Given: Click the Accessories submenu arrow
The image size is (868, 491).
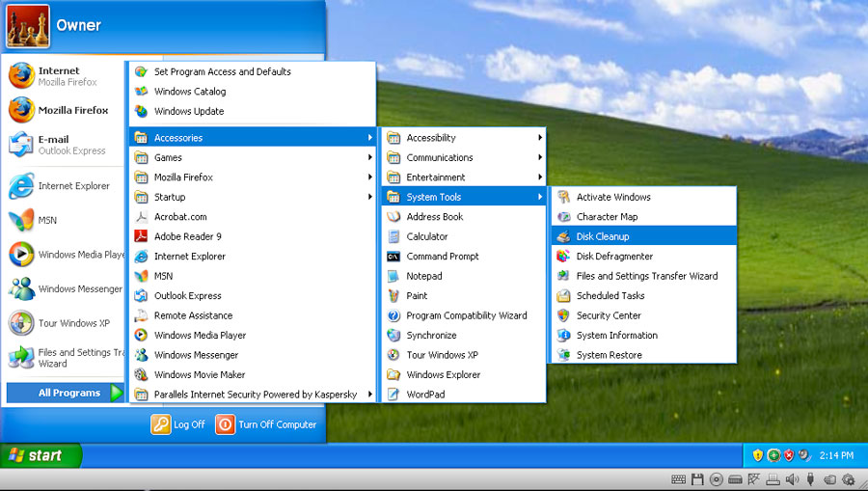Looking at the screenshot, I should pos(369,137).
